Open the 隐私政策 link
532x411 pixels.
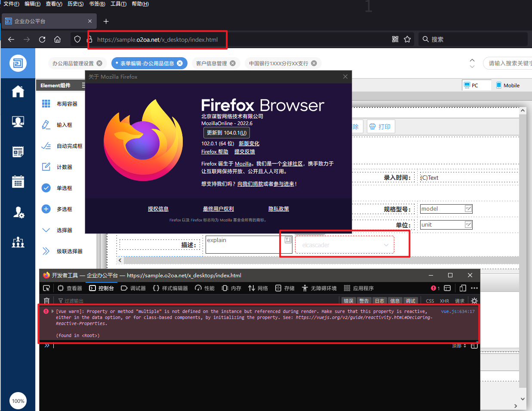coord(279,209)
